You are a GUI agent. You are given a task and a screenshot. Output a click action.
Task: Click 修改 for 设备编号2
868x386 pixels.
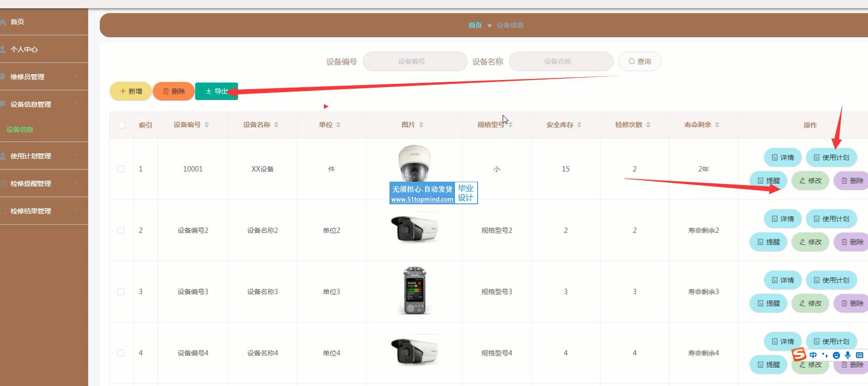[x=810, y=242]
